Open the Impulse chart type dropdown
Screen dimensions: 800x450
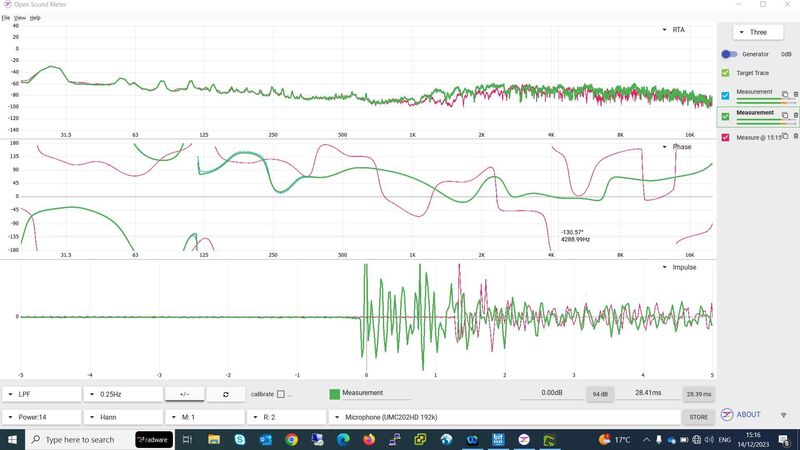[679, 267]
